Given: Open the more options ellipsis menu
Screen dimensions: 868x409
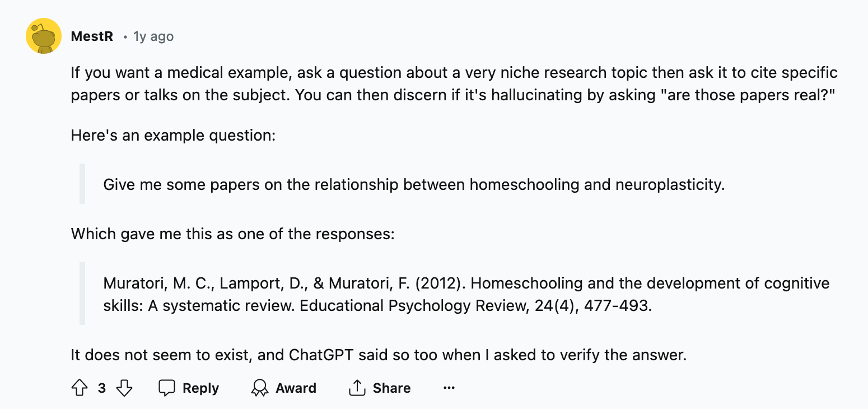Looking at the screenshot, I should point(449,388).
